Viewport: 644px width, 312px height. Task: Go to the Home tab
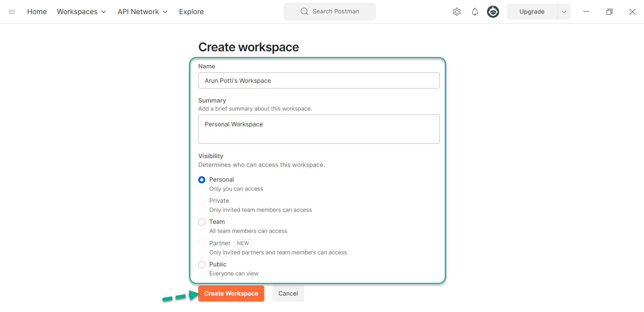[x=37, y=11]
